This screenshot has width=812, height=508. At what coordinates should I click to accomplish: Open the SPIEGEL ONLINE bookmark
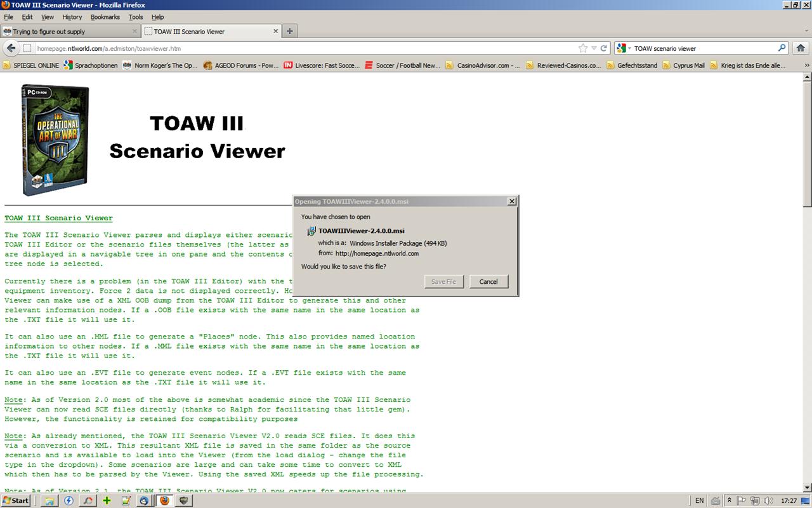[x=30, y=65]
